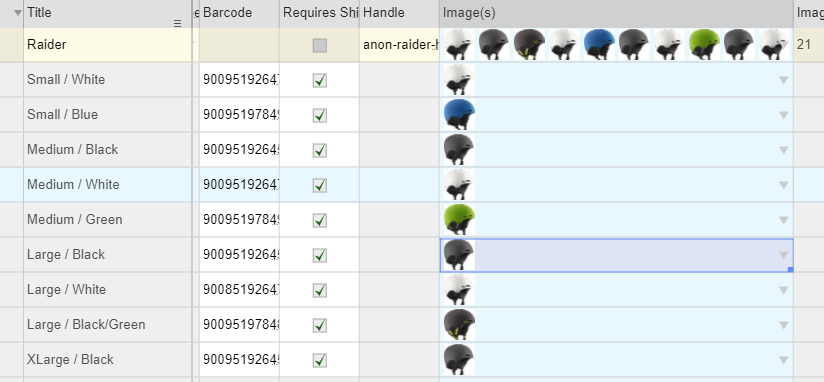The height and width of the screenshot is (382, 824).
Task: Open image dropdown for Large / Black row
Action: pyautogui.click(x=784, y=255)
